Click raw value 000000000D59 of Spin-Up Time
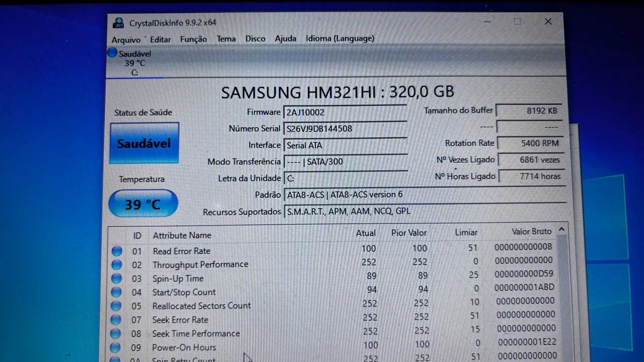 coord(524,274)
